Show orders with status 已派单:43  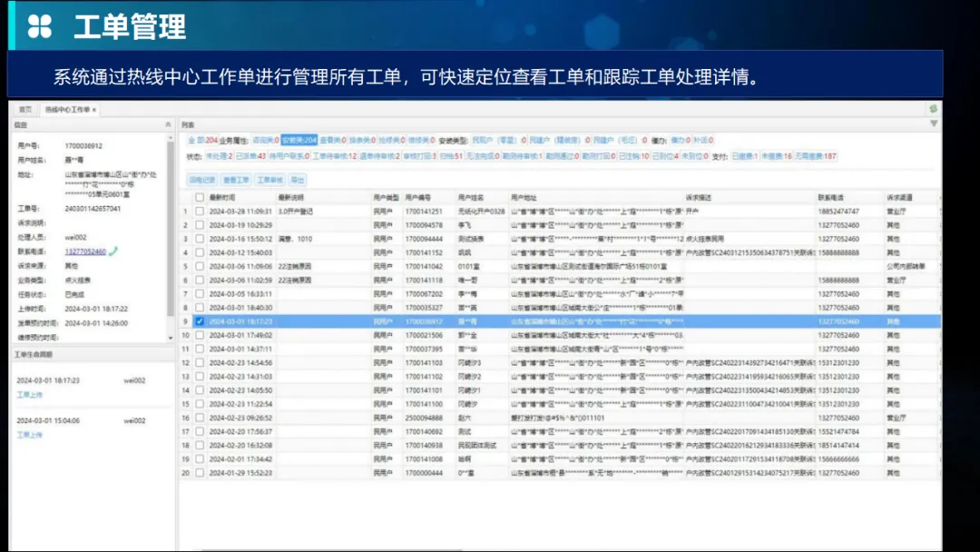tap(250, 156)
